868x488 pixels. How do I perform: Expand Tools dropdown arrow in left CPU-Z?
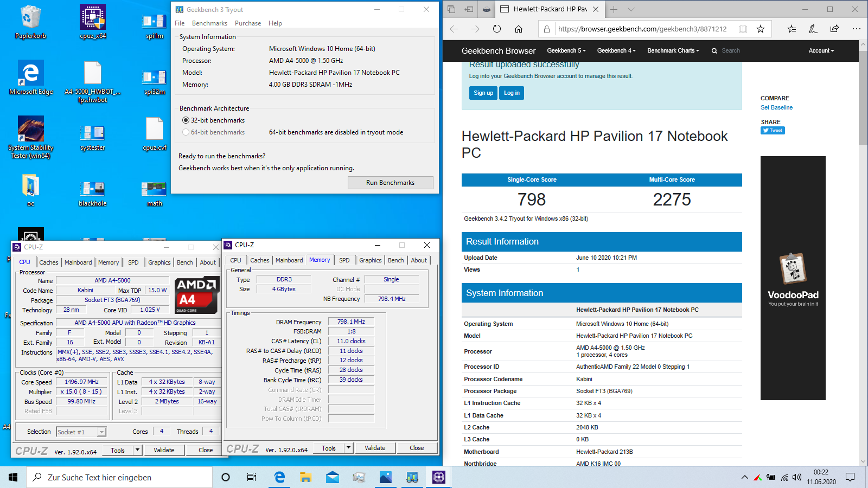[x=137, y=450]
